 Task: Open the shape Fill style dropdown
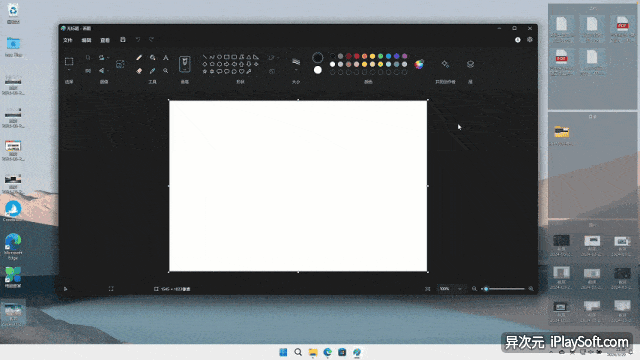click(273, 71)
